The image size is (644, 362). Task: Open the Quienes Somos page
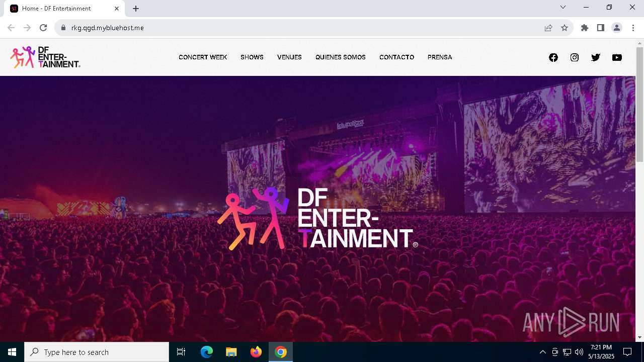click(x=341, y=57)
